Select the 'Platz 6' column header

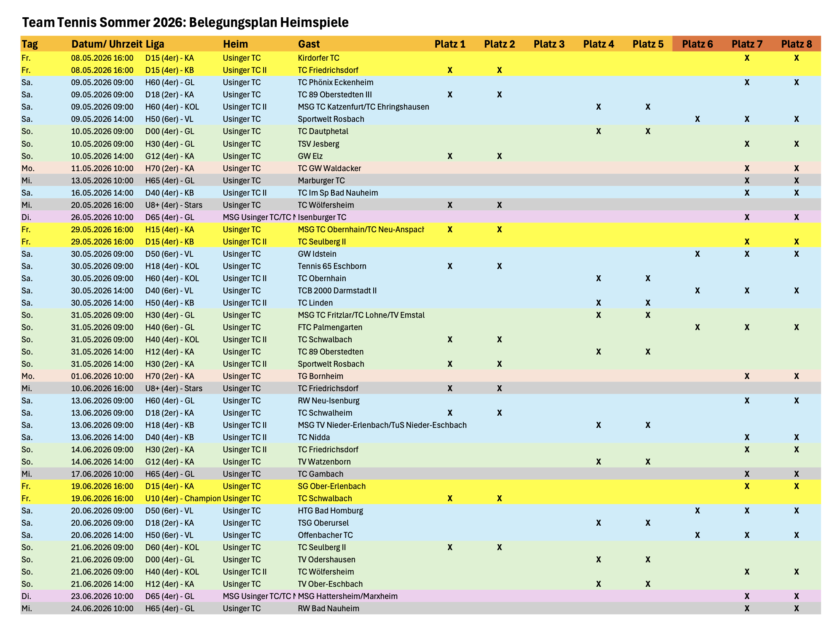(x=697, y=44)
